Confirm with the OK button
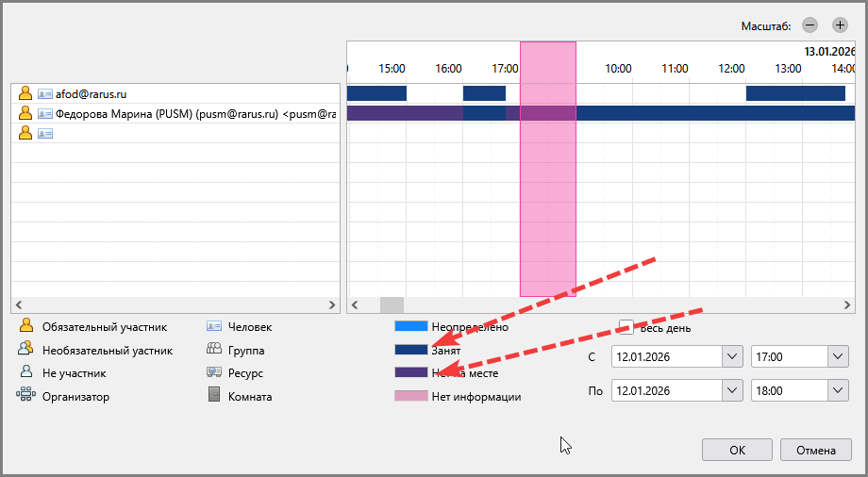The height and width of the screenshot is (477, 868). [737, 450]
